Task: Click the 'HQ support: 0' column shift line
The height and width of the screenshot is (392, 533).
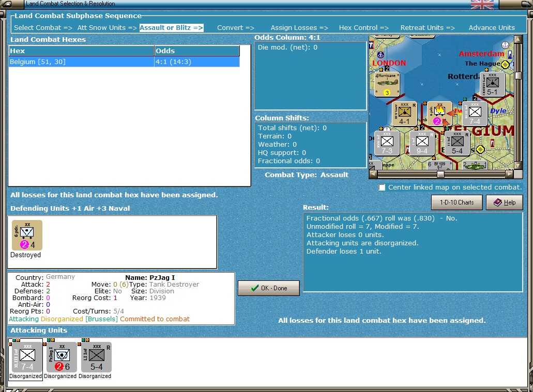Action: (x=282, y=153)
